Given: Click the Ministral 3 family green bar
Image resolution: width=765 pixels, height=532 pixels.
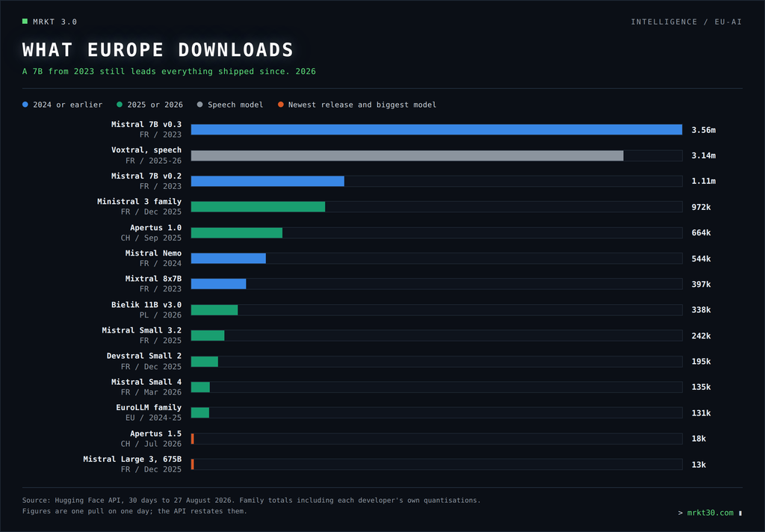Looking at the screenshot, I should 258,207.
